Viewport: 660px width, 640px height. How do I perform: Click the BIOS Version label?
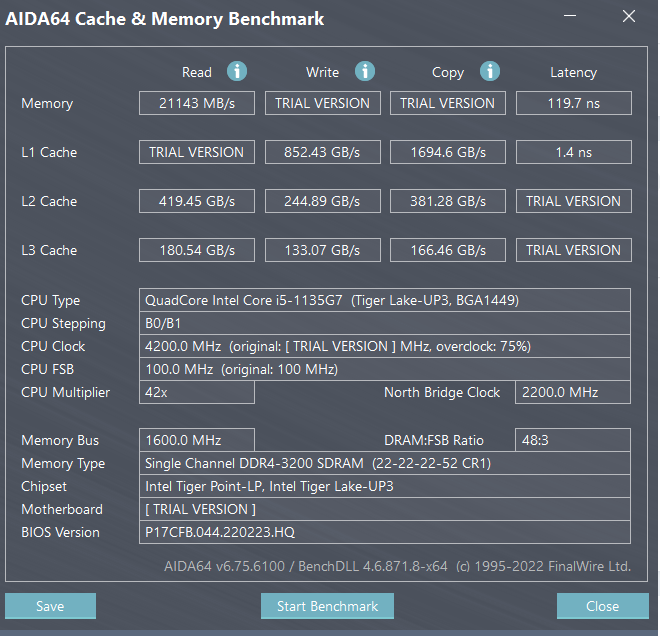[60, 532]
